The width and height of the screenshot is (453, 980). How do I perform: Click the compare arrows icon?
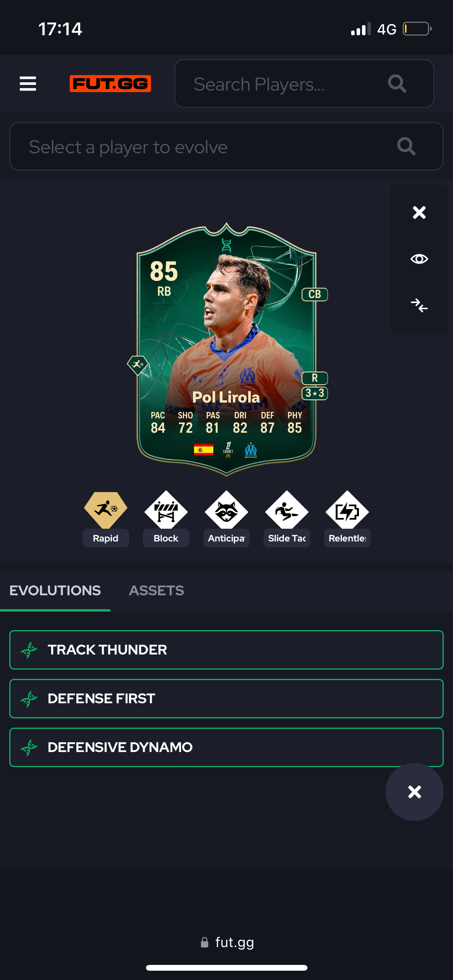point(419,305)
